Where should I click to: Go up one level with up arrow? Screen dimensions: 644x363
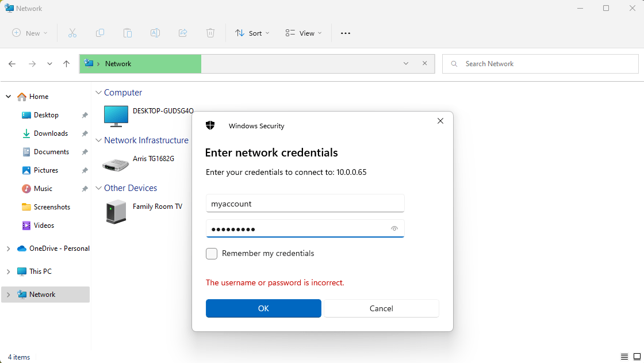point(67,64)
